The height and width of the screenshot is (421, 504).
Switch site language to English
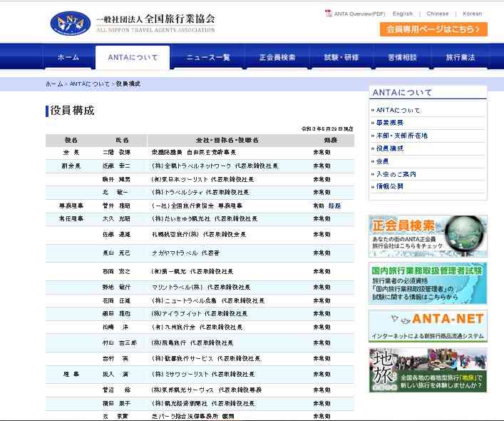tap(403, 14)
